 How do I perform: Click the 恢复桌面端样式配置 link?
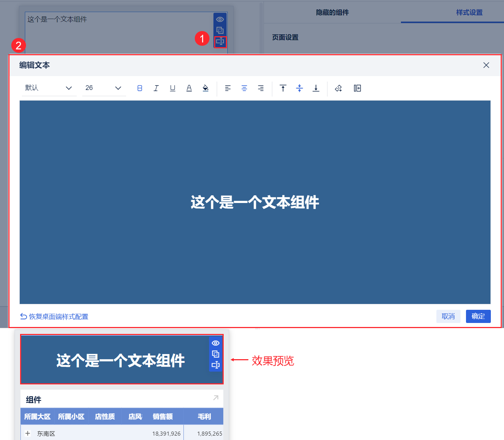(54, 316)
